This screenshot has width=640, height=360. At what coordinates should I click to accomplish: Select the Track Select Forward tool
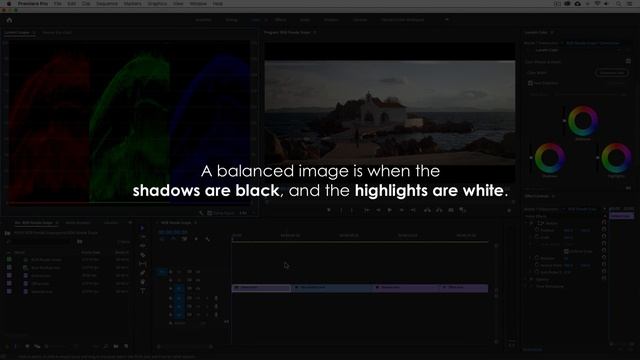pos(142,237)
